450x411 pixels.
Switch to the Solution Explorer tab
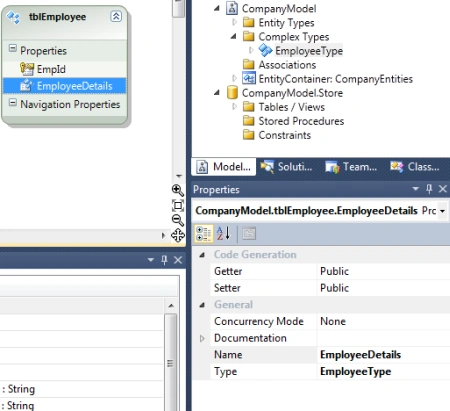point(287,167)
